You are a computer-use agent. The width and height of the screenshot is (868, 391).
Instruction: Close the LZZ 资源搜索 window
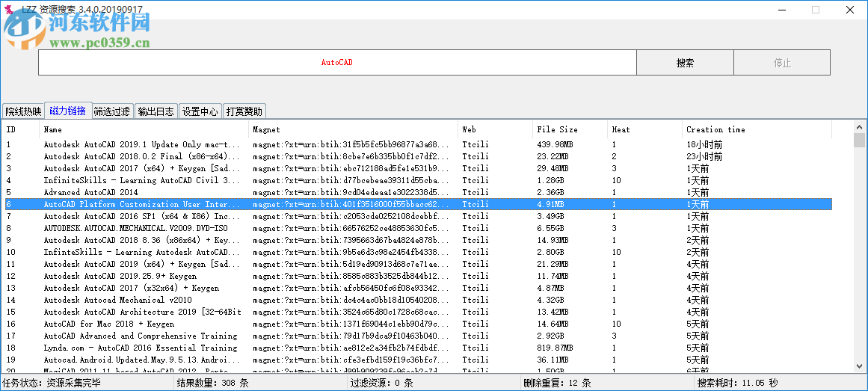[850, 10]
